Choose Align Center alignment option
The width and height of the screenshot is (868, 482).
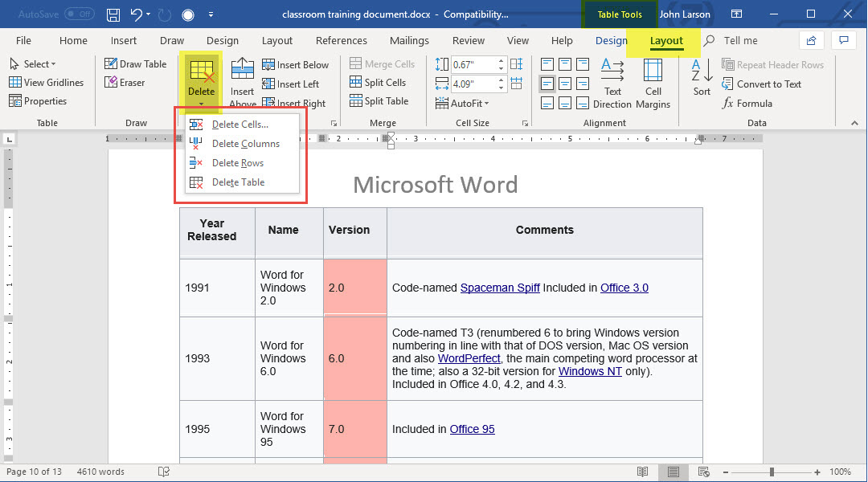tap(565, 84)
